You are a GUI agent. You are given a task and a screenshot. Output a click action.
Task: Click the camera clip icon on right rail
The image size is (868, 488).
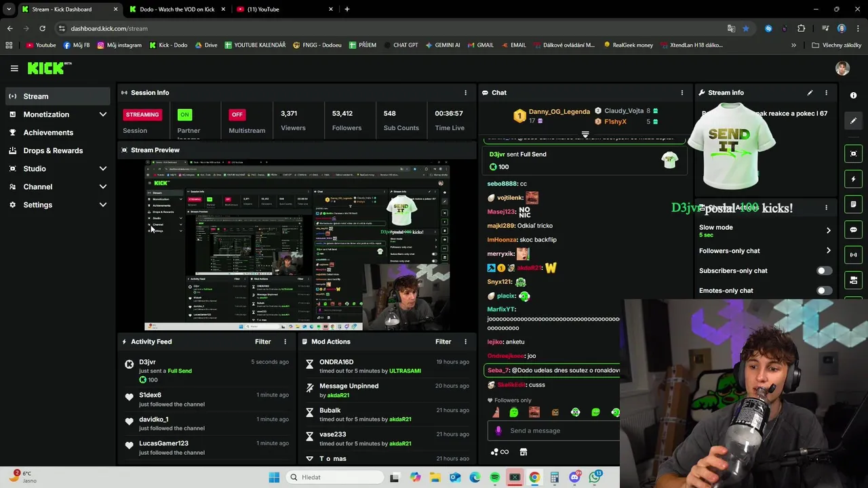pos(854,280)
